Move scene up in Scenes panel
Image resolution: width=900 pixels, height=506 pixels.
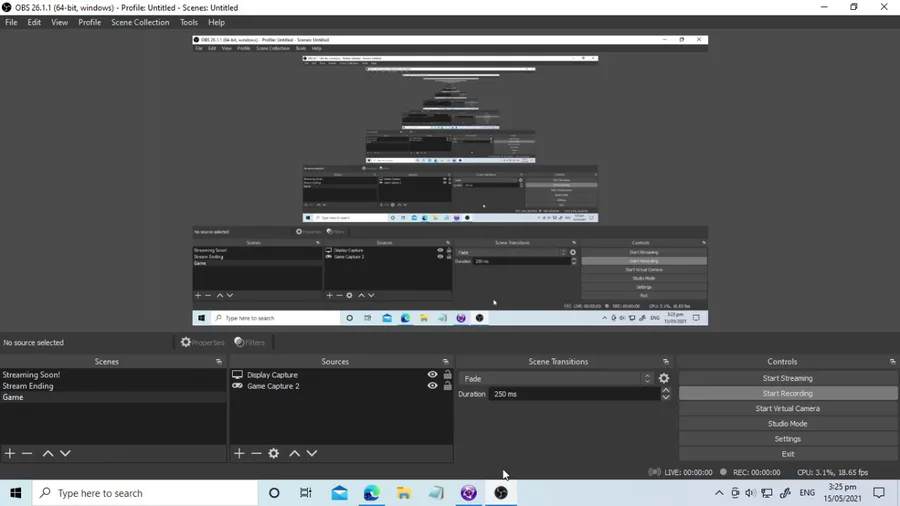tap(48, 453)
